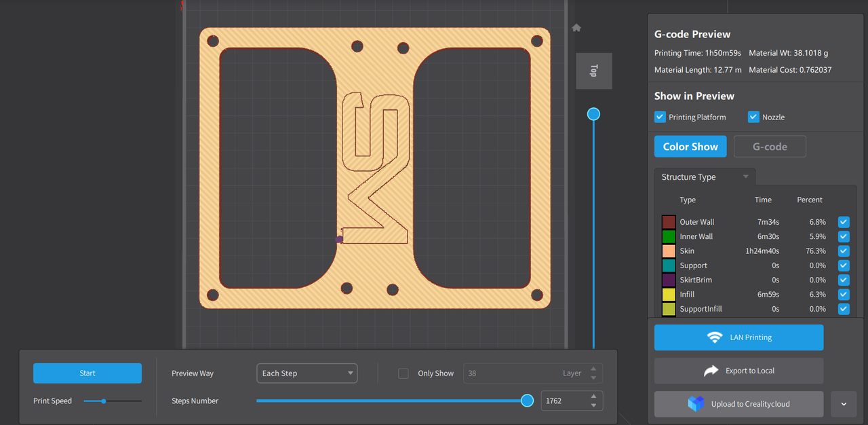Click the Top face of view cube

(x=594, y=71)
